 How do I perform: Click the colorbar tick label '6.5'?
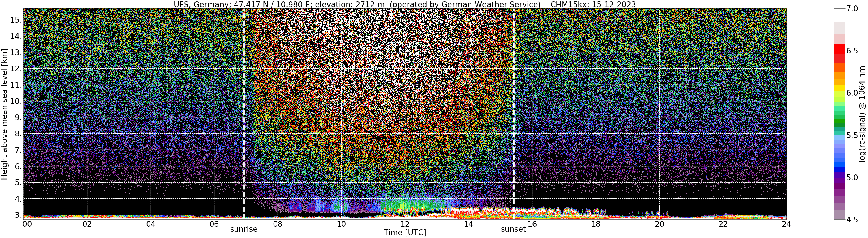[852, 51]
